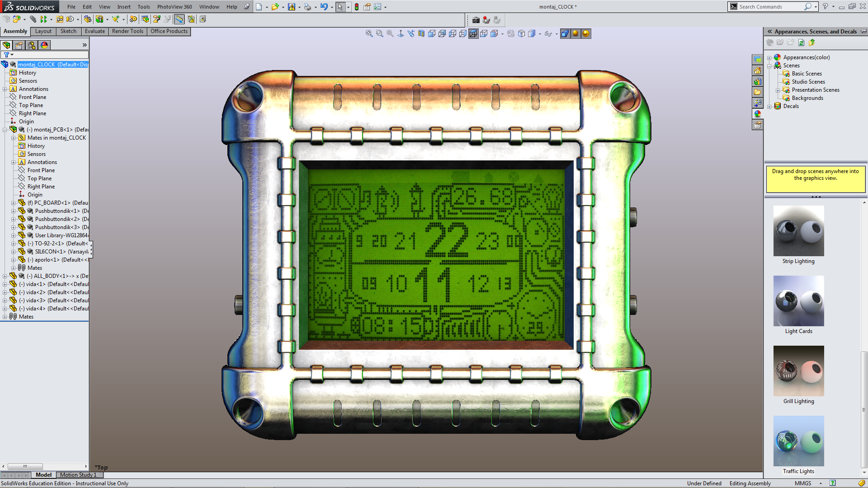Open the DisplayManager tab icon

[x=44, y=45]
